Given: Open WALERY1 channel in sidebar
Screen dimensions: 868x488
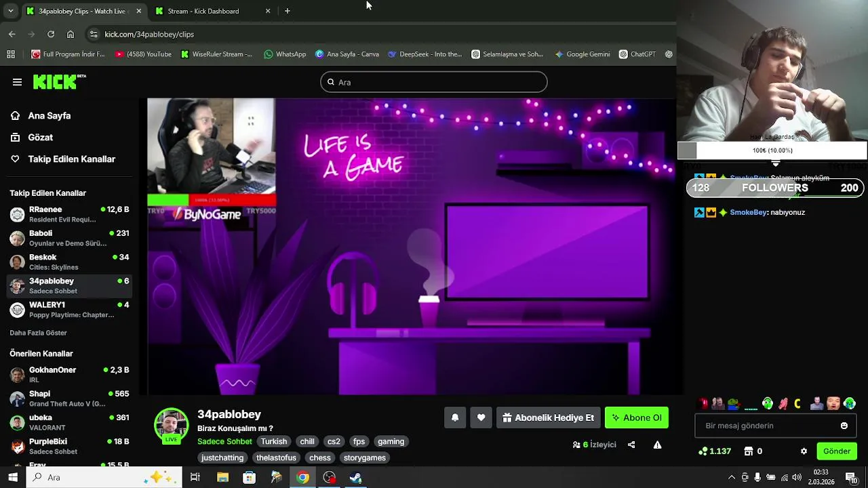Looking at the screenshot, I should pos(69,310).
